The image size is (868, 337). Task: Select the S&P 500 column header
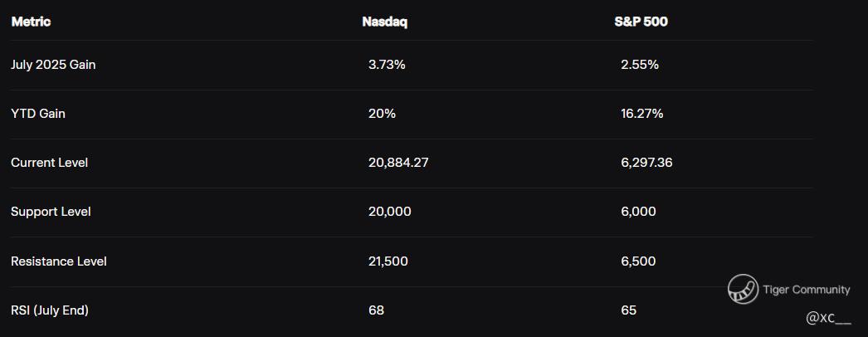(641, 22)
